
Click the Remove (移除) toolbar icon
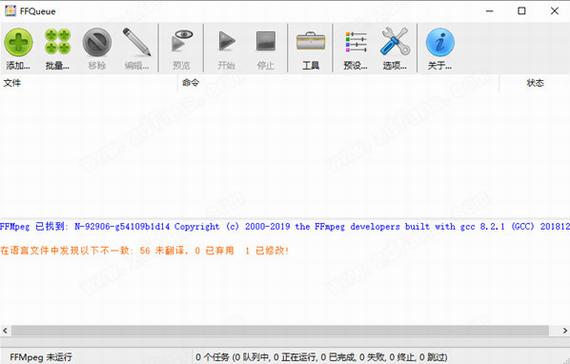(x=97, y=42)
